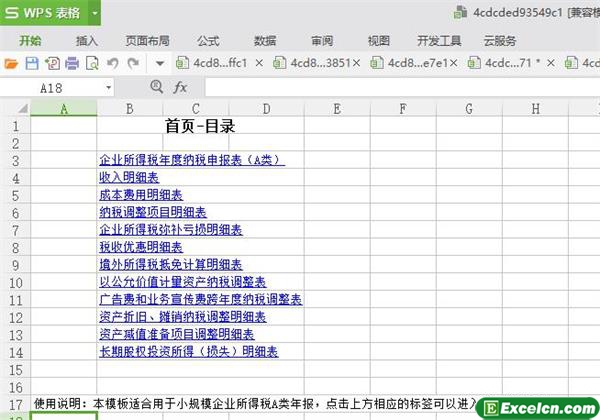
Task: Switch to the 视图 ribbon tab
Action: click(379, 41)
